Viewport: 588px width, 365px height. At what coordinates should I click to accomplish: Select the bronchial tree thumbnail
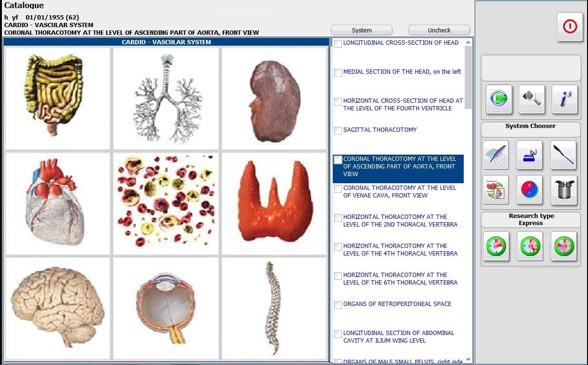(166, 99)
